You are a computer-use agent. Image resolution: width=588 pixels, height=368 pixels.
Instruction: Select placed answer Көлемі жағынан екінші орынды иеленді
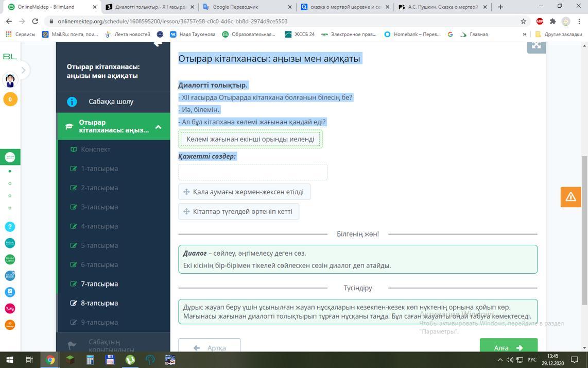pos(250,139)
